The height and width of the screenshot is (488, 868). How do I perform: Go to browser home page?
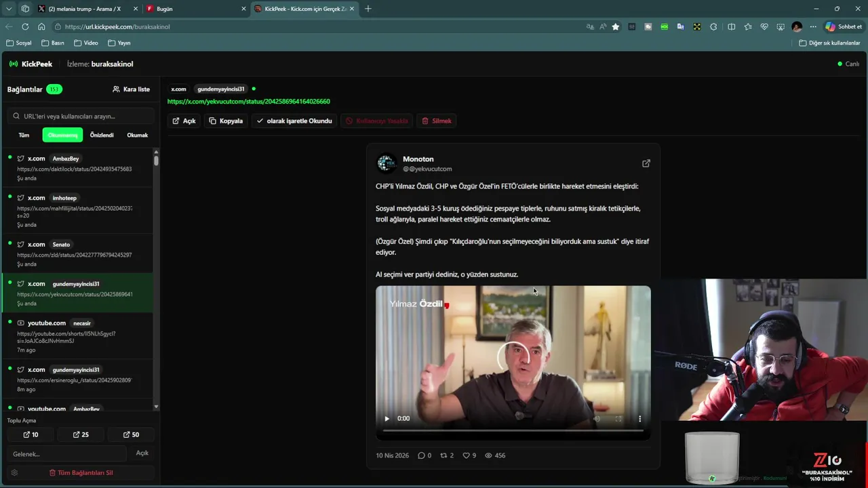pos(41,26)
